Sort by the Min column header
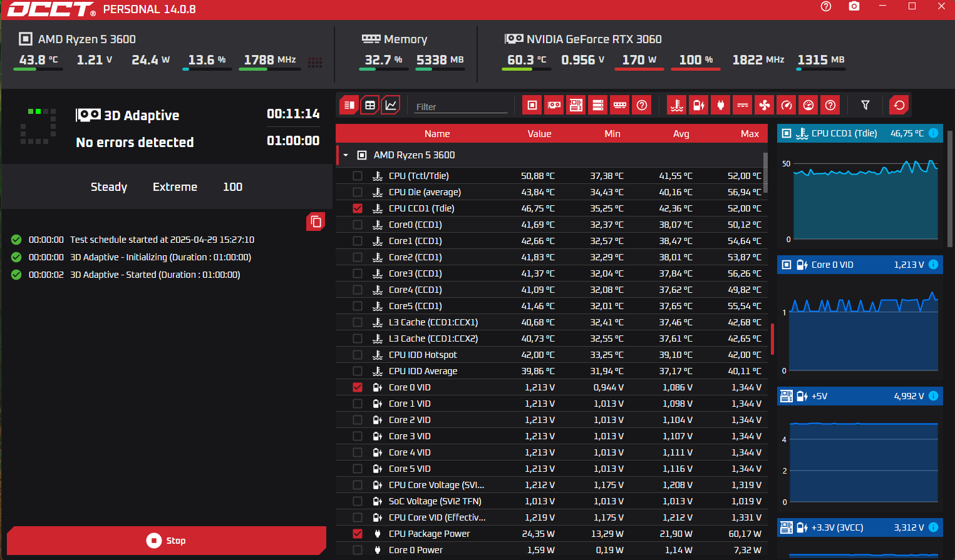955x560 pixels. pyautogui.click(x=612, y=134)
